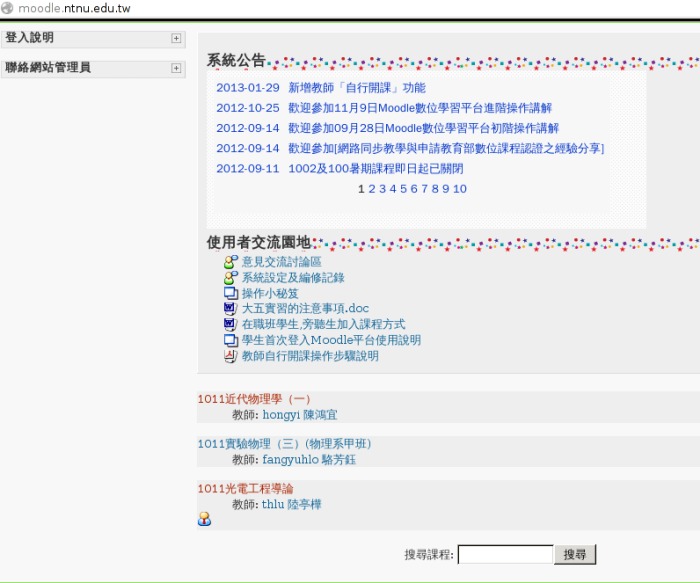Click the 搜尋課程 search input field
This screenshot has height=583, width=700.
[505, 554]
